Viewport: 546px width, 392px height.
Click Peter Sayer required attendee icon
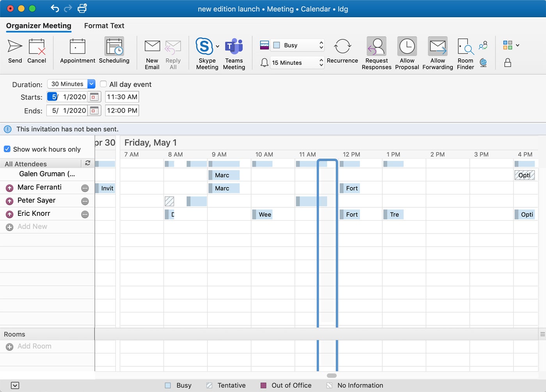(10, 201)
